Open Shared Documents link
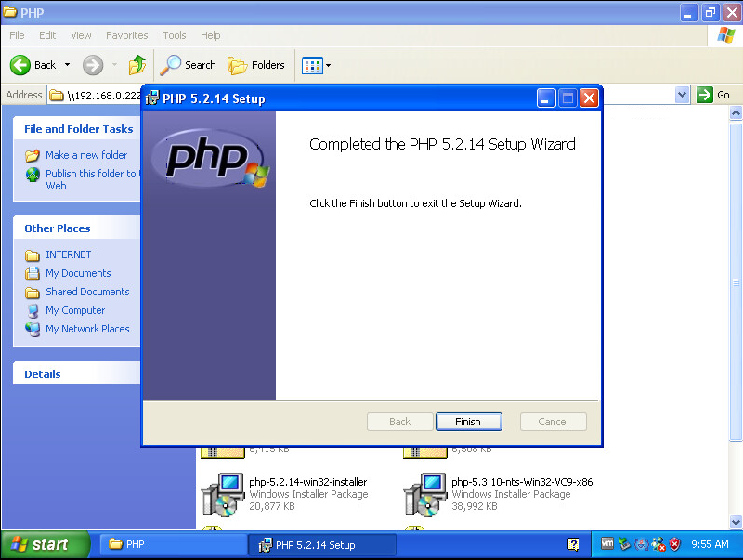Viewport: 743px width, 560px height. click(x=87, y=292)
